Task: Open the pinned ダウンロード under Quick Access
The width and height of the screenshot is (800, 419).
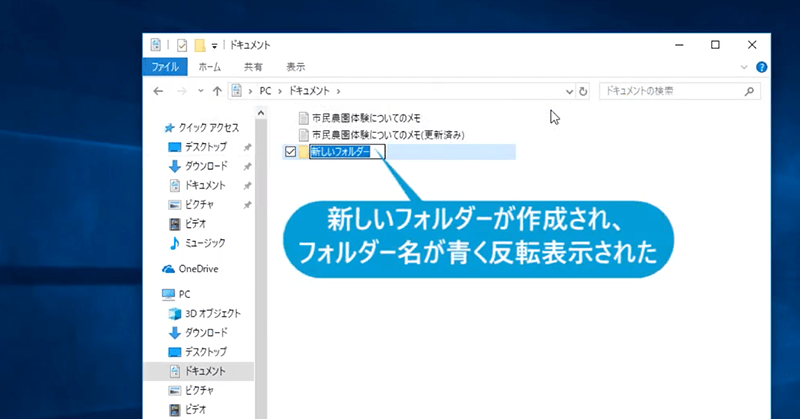Action: [x=206, y=166]
